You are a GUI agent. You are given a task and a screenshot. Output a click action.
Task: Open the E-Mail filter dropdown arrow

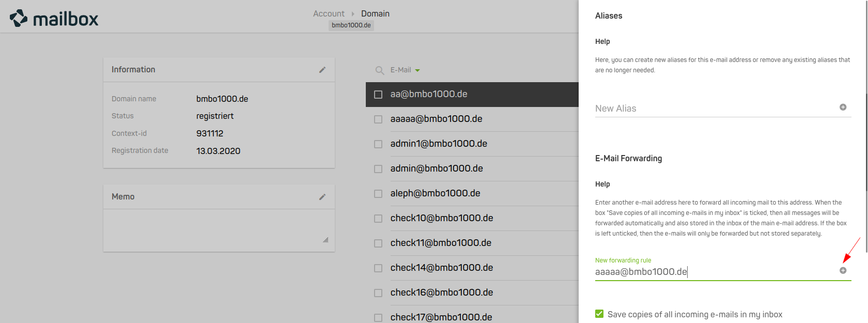tap(417, 70)
